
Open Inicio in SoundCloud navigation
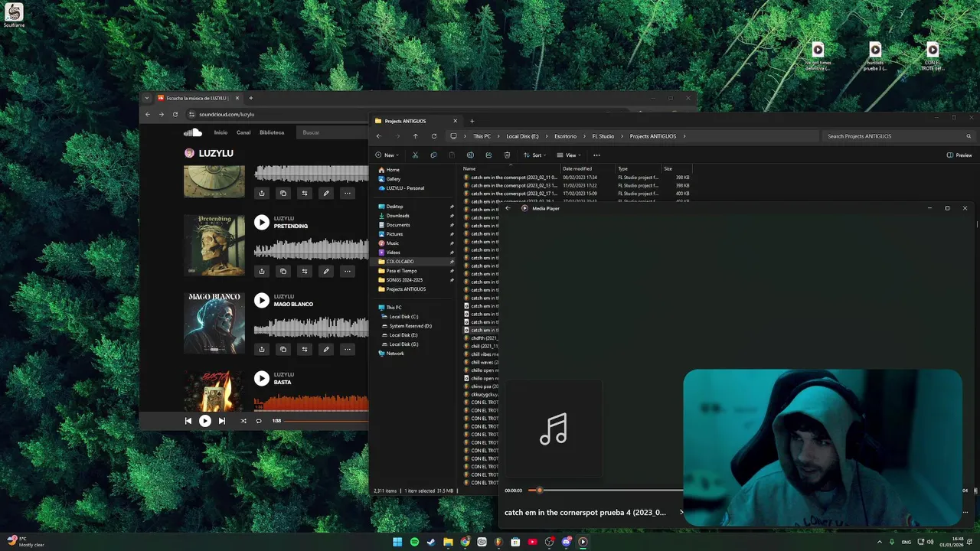220,132
